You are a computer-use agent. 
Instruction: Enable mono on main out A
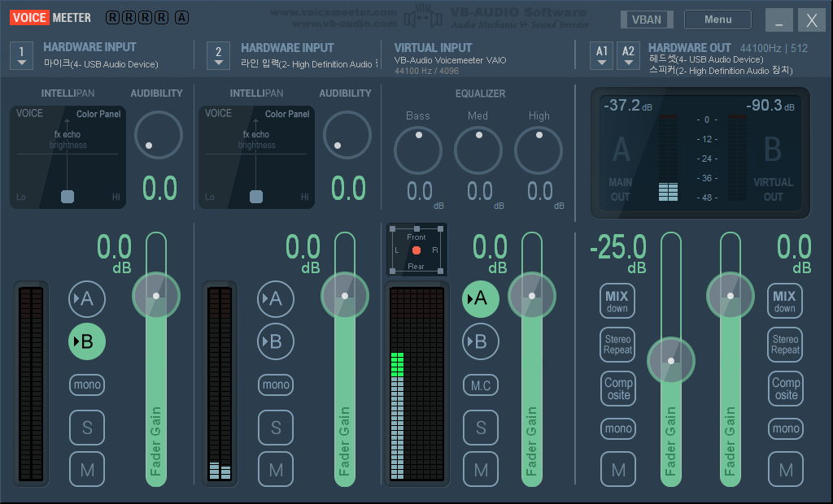[x=618, y=428]
